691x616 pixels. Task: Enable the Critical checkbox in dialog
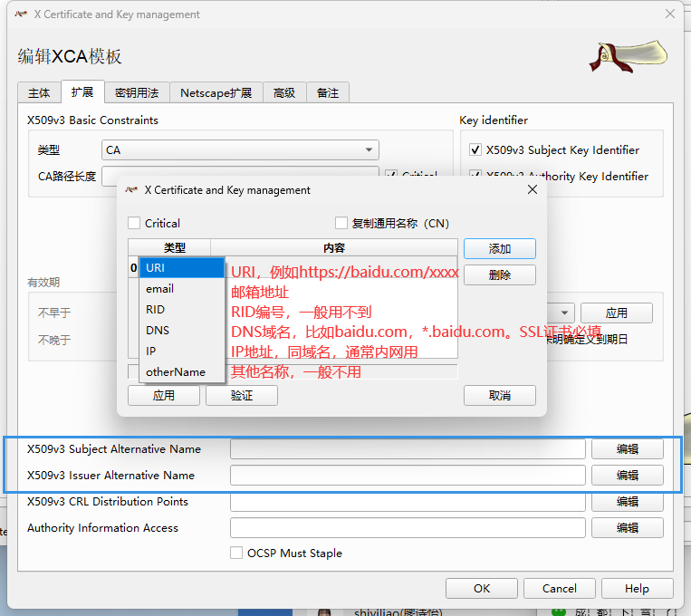click(x=135, y=224)
